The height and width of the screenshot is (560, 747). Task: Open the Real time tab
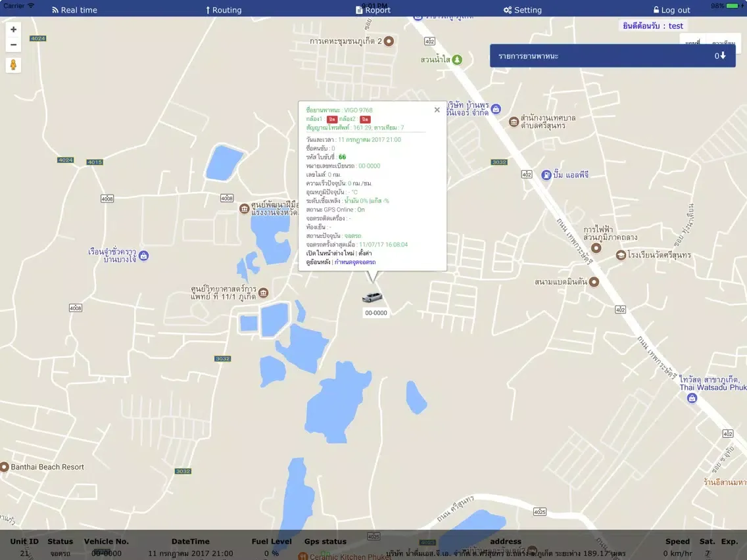(74, 10)
